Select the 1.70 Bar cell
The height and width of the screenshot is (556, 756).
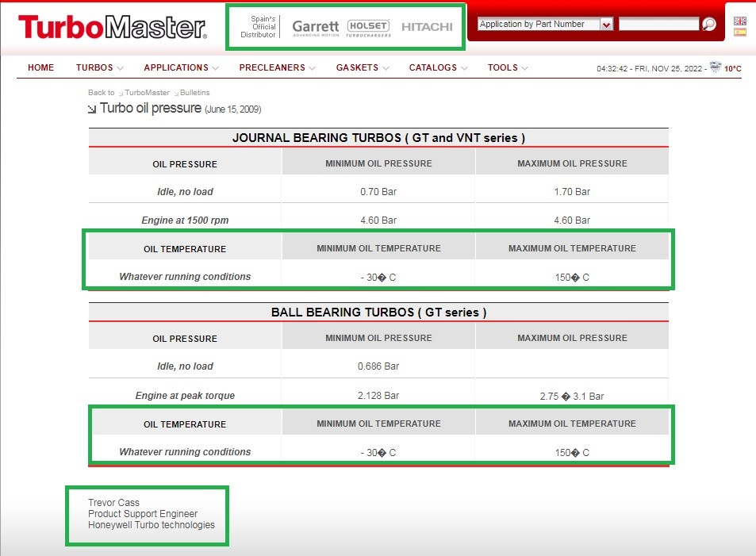pos(572,191)
